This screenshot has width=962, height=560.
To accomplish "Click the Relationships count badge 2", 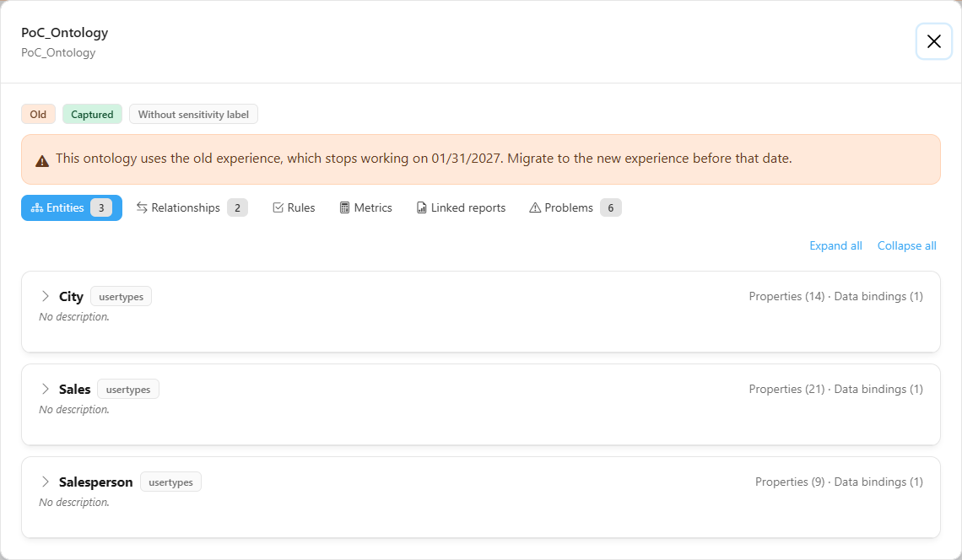I will [237, 208].
